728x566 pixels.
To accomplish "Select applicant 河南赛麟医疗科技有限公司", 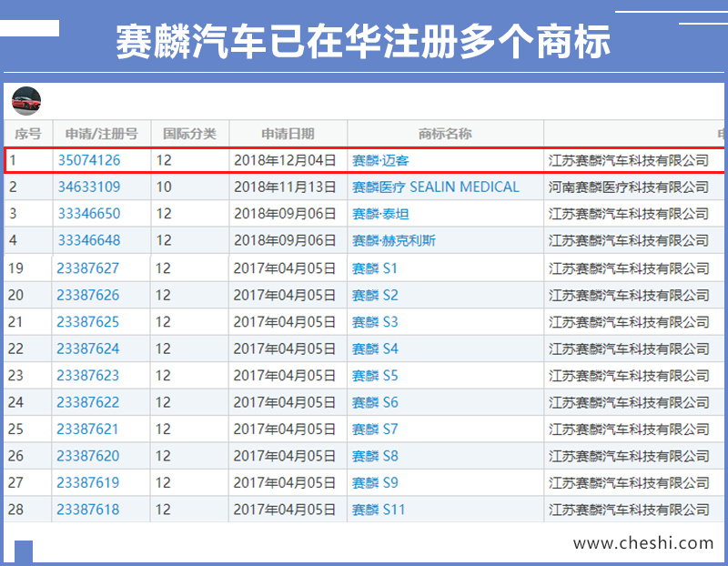I will click(x=629, y=187).
